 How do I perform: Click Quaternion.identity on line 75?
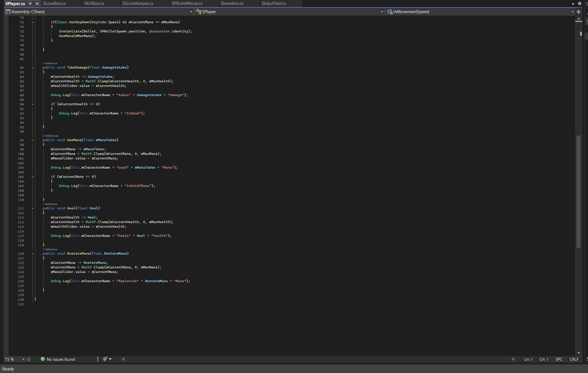point(169,31)
